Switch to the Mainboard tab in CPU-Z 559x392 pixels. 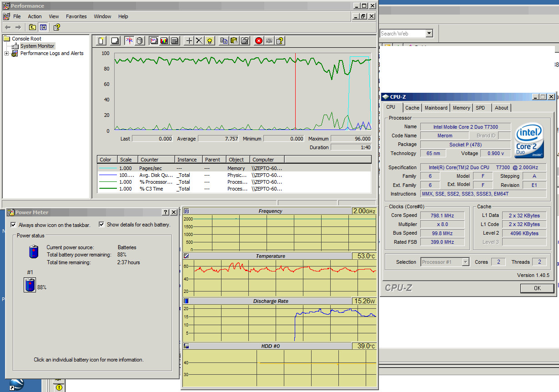point(436,108)
